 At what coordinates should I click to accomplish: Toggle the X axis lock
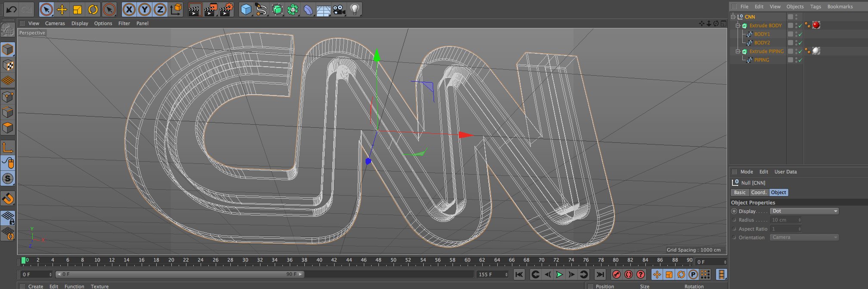[129, 9]
